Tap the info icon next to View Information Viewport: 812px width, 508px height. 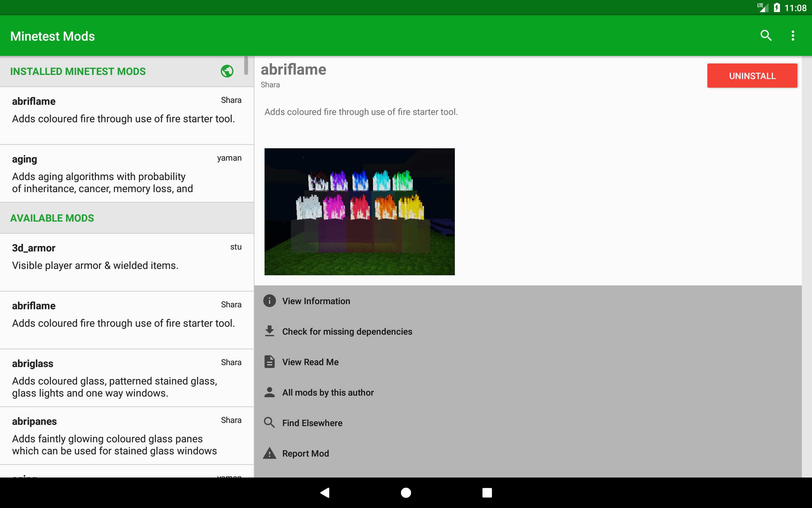(x=269, y=301)
